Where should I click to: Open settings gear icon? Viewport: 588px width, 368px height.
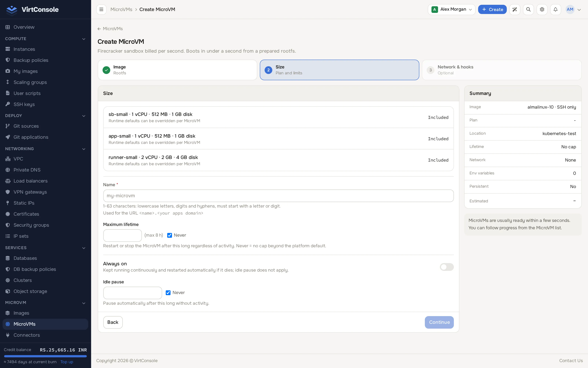point(542,10)
